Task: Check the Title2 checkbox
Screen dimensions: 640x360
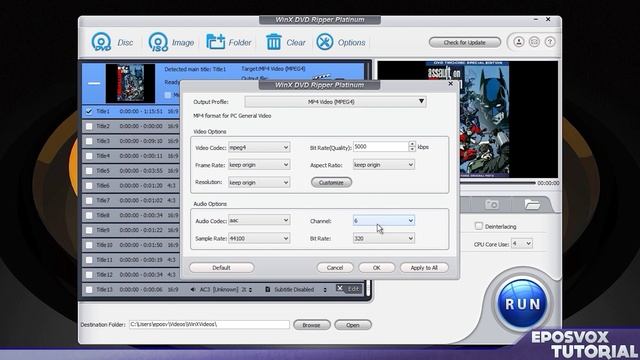Action: click(x=89, y=126)
